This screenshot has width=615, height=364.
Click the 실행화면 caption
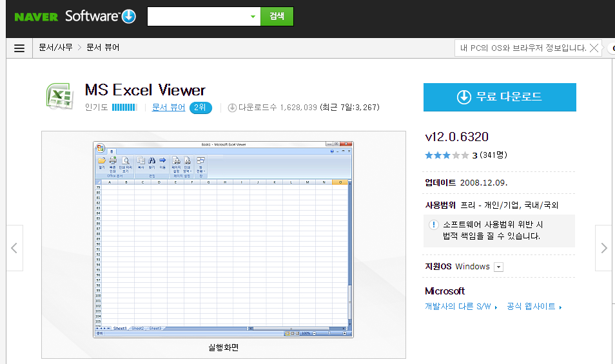pos(223,347)
